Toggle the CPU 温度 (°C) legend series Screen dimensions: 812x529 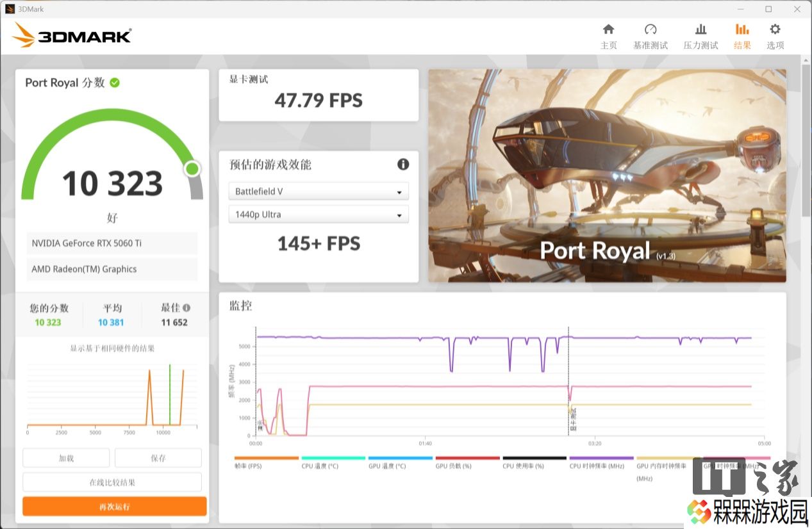pyautogui.click(x=333, y=462)
